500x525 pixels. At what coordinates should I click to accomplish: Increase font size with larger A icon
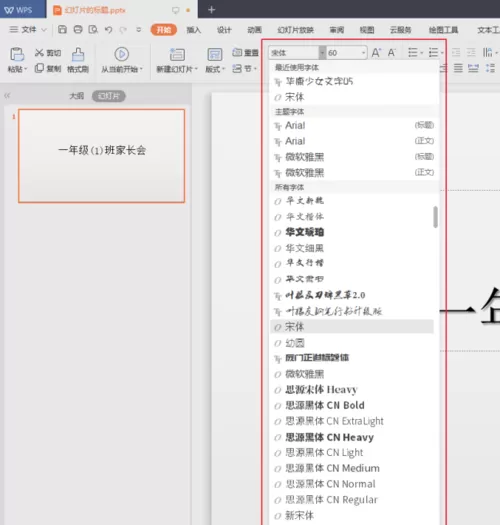coord(376,53)
